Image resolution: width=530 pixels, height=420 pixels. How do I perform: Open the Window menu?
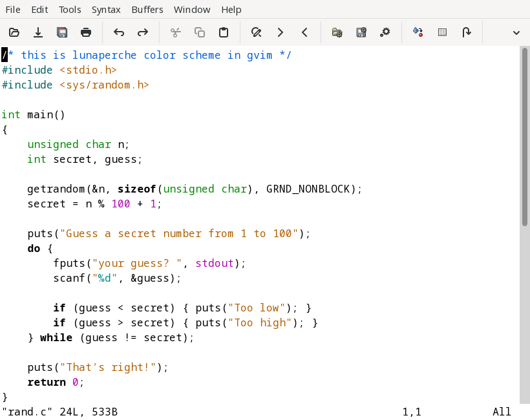192,10
